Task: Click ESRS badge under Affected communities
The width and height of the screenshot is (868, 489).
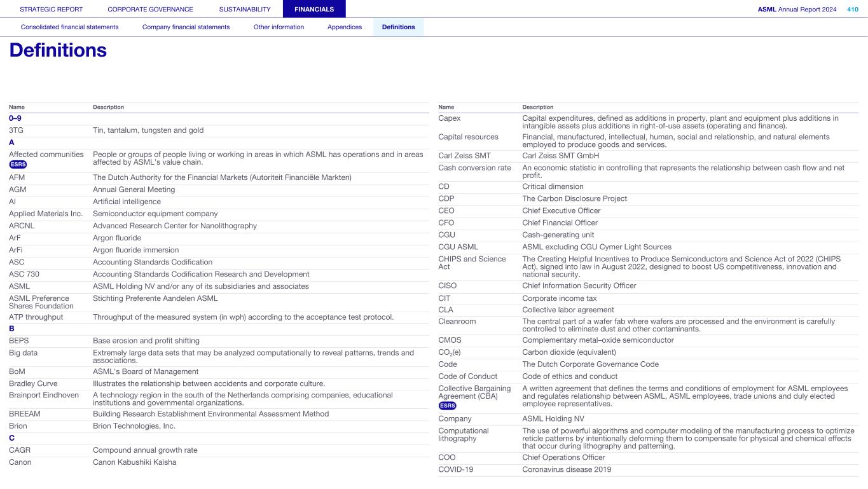Action: click(18, 165)
